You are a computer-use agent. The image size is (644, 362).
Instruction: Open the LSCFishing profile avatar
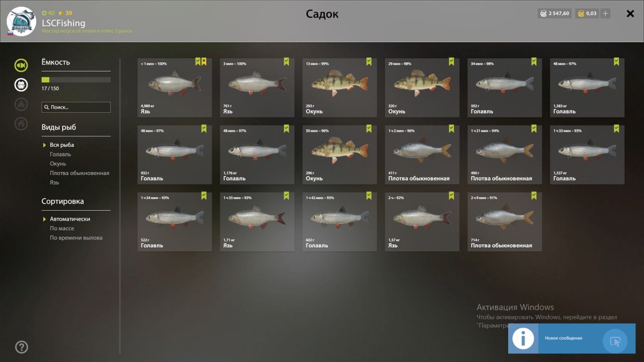(21, 21)
